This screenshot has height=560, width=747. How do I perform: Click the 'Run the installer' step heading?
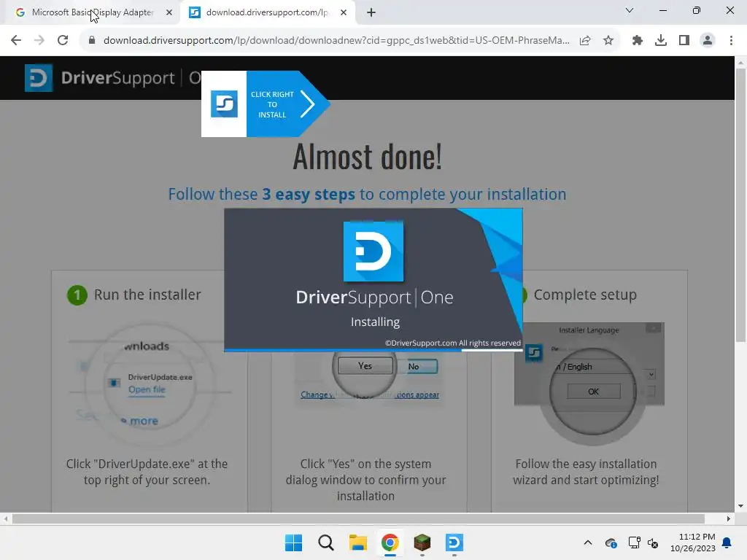tap(147, 295)
